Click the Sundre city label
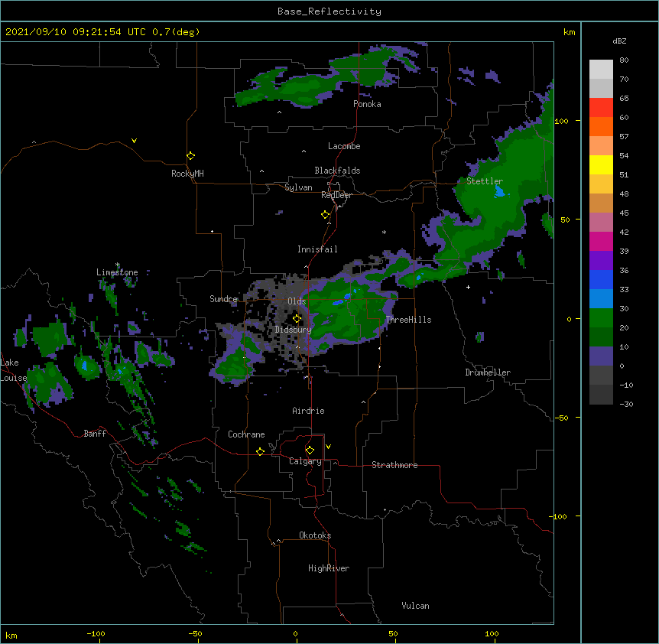This screenshot has height=644, width=659. click(223, 299)
